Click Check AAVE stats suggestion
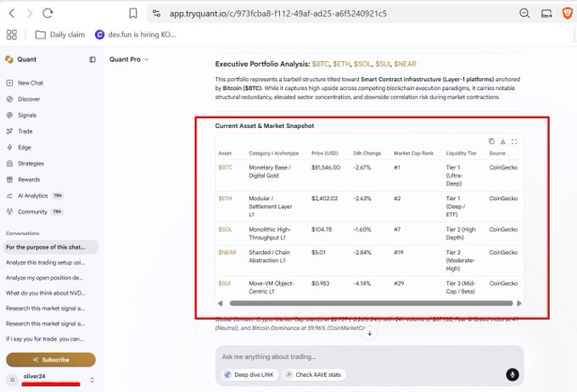577x392 pixels. 314,375
